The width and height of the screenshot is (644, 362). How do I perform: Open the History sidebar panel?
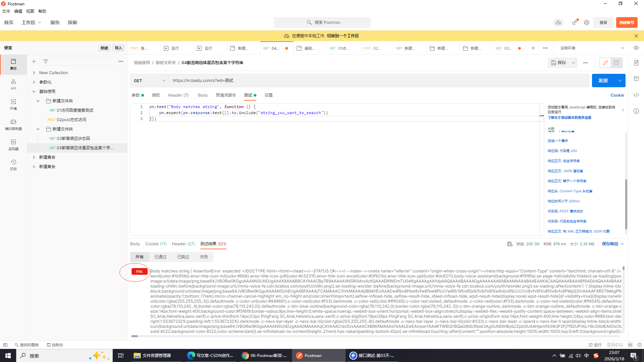pos(13,165)
